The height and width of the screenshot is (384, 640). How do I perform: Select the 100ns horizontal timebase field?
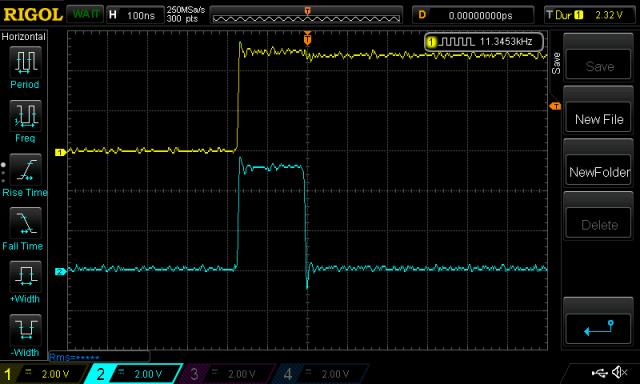click(x=135, y=16)
